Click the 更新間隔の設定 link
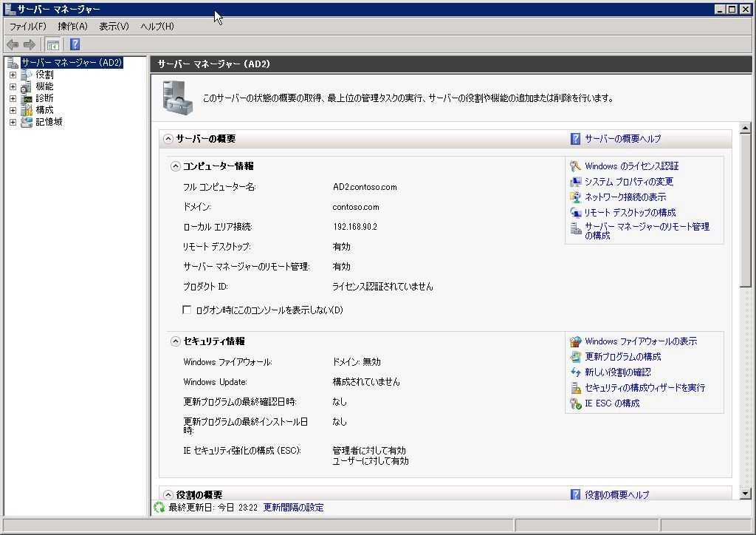Image resolution: width=756 pixels, height=535 pixels. point(293,508)
